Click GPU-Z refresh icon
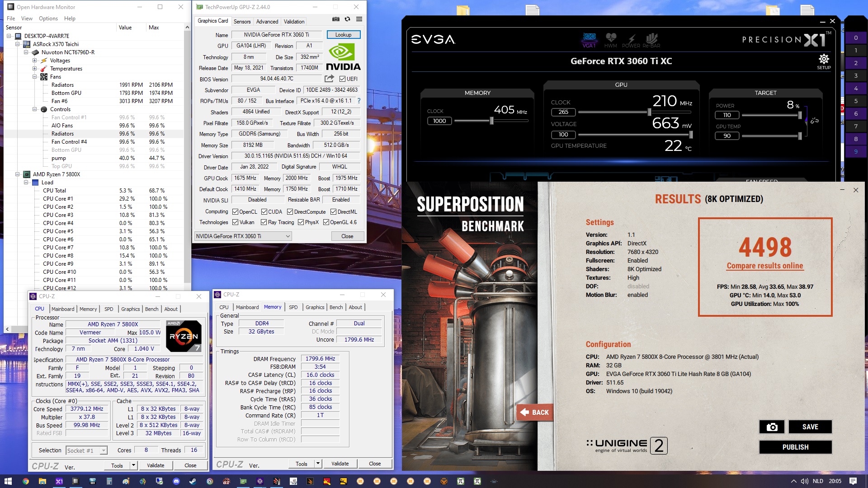This screenshot has width=868, height=488. tap(347, 19)
